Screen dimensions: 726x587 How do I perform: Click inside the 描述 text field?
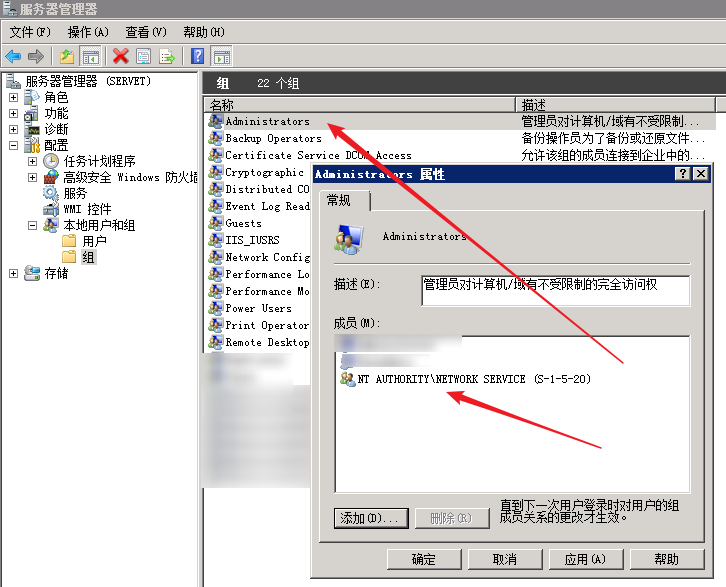pos(555,290)
